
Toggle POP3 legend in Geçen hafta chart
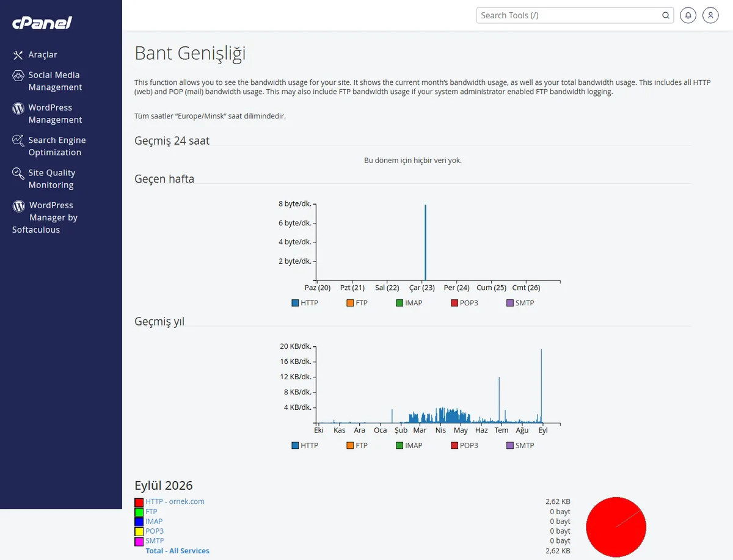click(464, 303)
